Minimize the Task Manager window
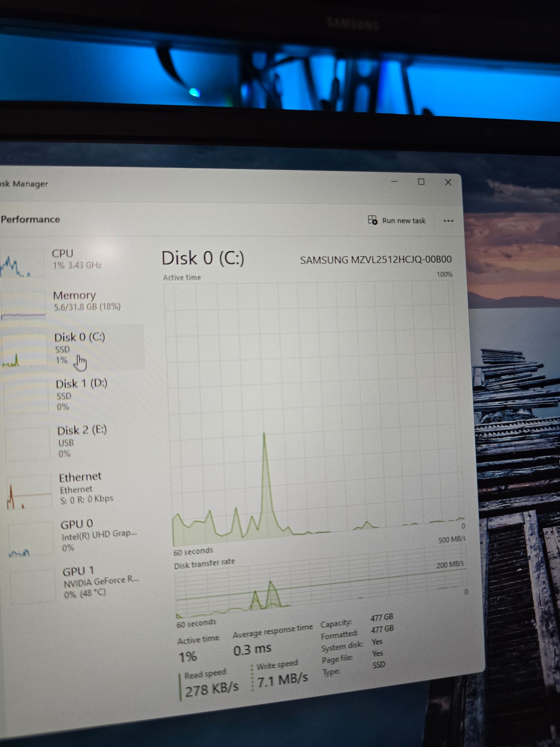Image resolution: width=560 pixels, height=747 pixels. pyautogui.click(x=394, y=182)
